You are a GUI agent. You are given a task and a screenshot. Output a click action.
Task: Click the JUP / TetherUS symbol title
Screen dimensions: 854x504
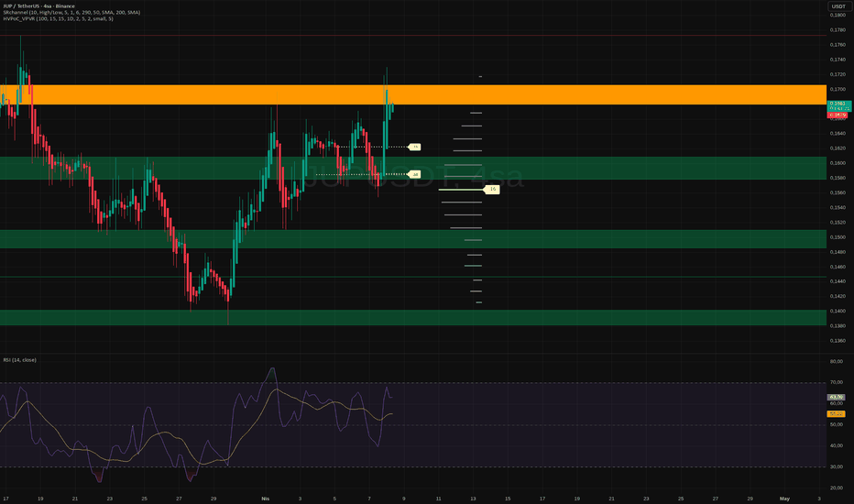(x=39, y=6)
